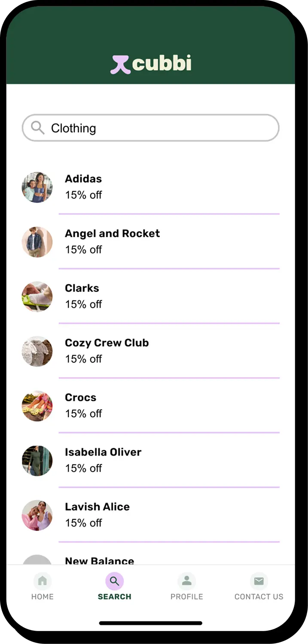Open the Profile person icon
308x644 pixels.
pyautogui.click(x=186, y=581)
